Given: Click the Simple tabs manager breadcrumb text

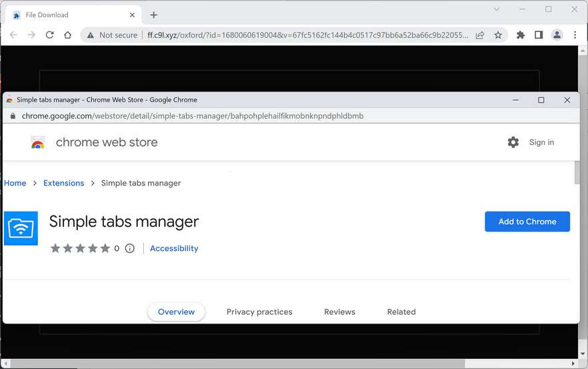Looking at the screenshot, I should [x=141, y=183].
